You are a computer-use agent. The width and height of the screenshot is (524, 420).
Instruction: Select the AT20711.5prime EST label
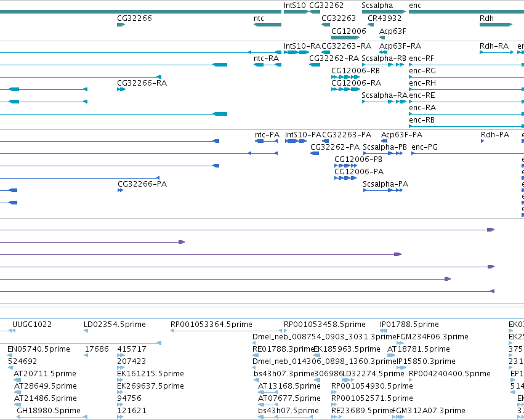(x=45, y=374)
